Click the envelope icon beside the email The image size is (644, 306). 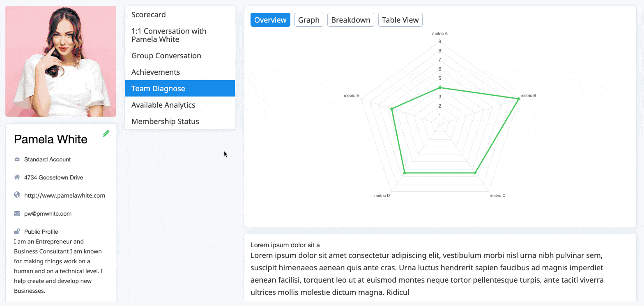point(17,214)
